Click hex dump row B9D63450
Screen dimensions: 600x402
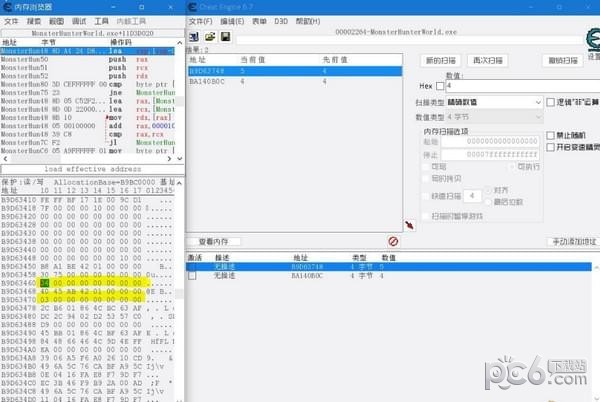[88, 266]
